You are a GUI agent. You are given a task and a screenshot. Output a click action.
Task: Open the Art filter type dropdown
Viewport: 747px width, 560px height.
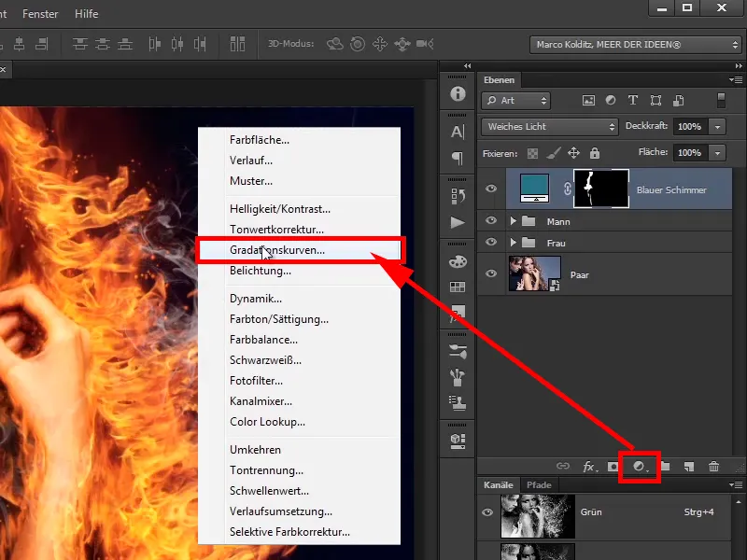coord(516,101)
